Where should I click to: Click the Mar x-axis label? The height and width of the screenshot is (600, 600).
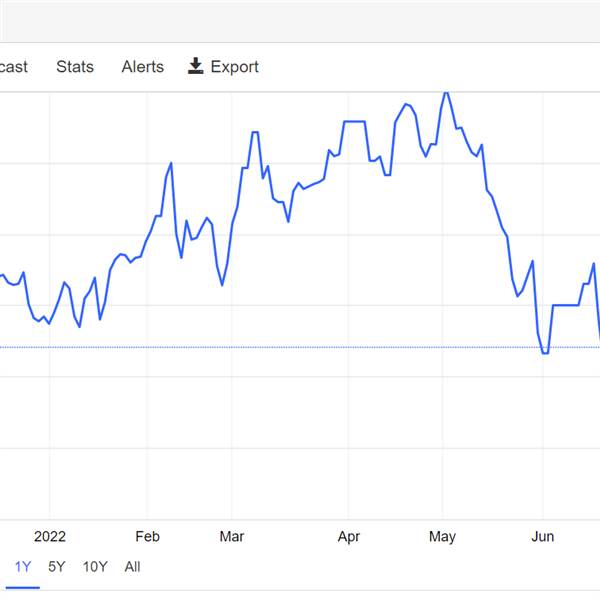coord(232,536)
